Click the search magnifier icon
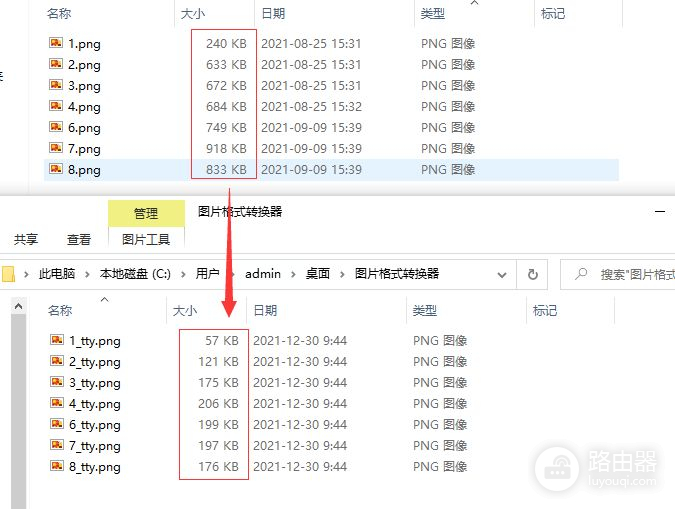The width and height of the screenshot is (675, 509). tap(581, 273)
